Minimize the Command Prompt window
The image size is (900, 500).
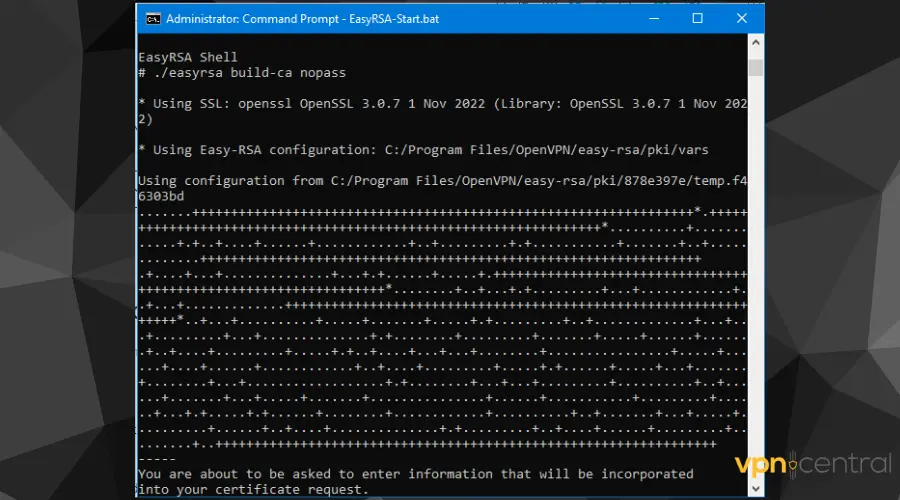point(654,18)
